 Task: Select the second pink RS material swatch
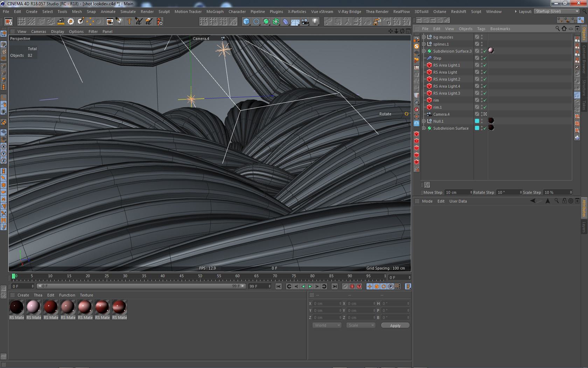[34, 307]
